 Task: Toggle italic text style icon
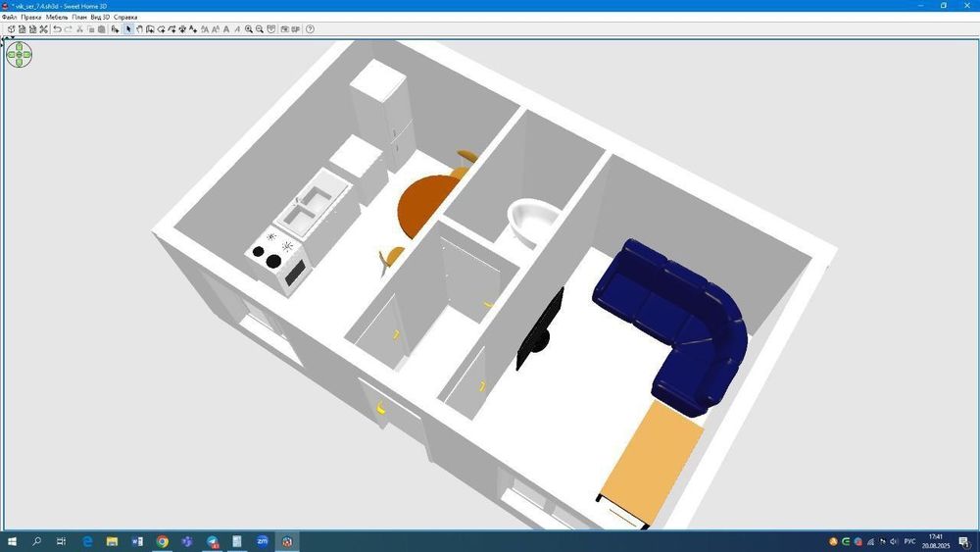coord(237,29)
